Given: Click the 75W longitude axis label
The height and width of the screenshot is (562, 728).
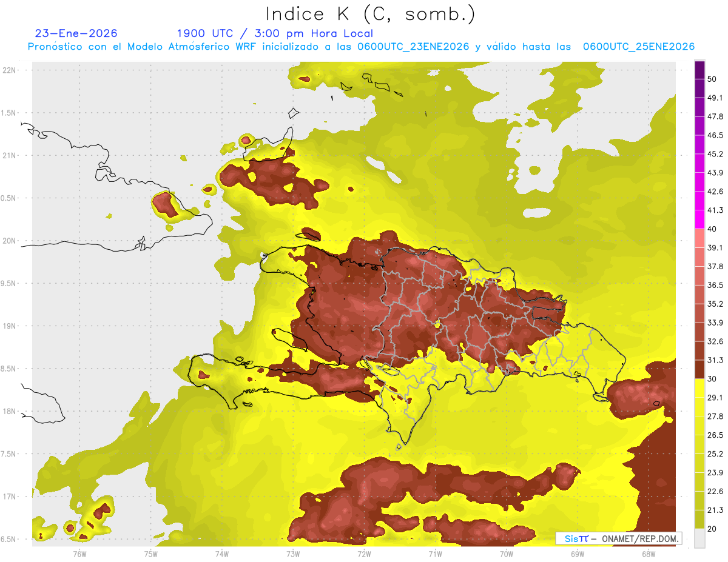Looking at the screenshot, I should [x=150, y=554].
